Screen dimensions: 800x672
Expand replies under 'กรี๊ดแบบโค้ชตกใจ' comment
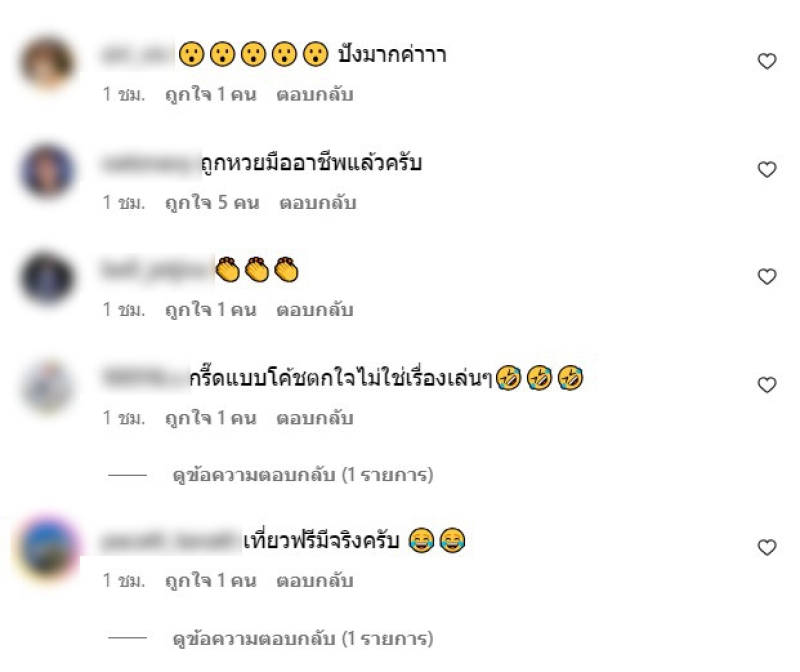[x=303, y=475]
